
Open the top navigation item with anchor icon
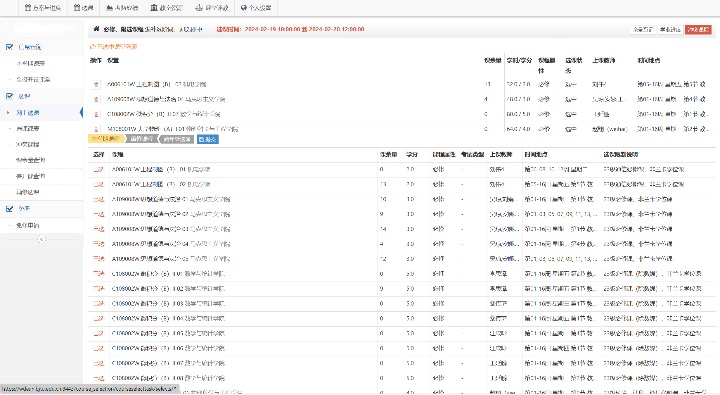(x=212, y=8)
